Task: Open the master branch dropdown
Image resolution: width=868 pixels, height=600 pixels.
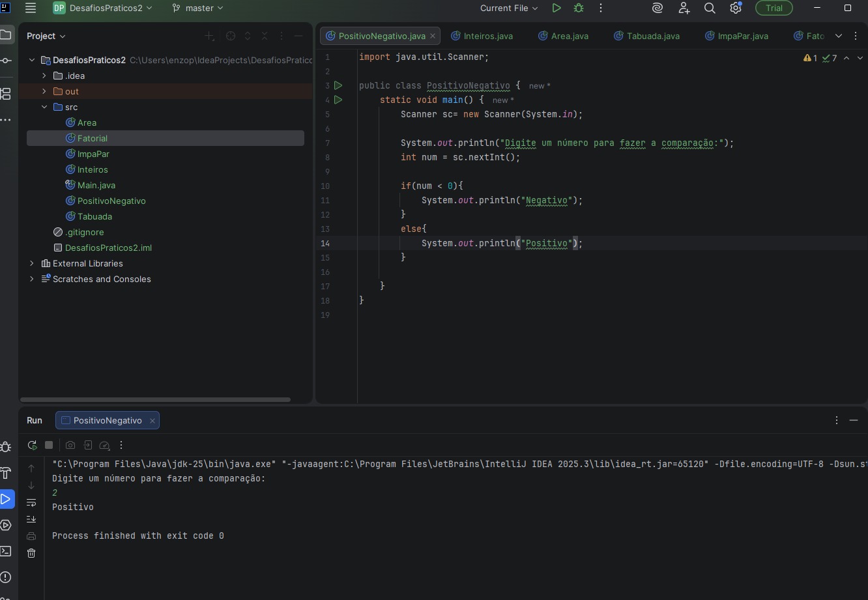Action: click(198, 8)
